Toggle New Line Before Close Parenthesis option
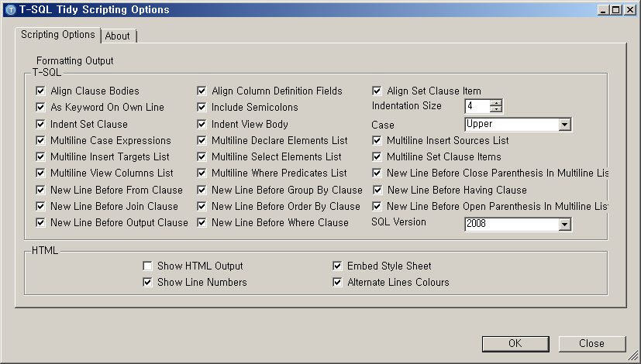 pyautogui.click(x=377, y=173)
